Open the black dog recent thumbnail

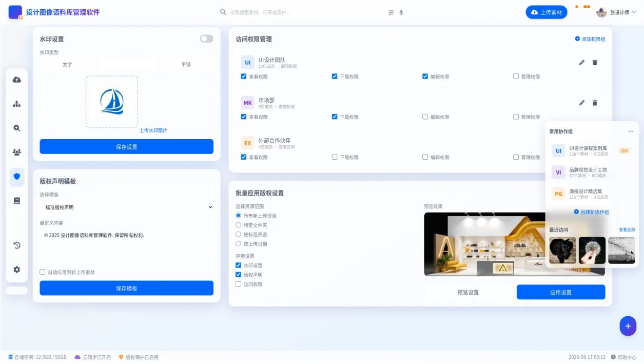point(562,251)
